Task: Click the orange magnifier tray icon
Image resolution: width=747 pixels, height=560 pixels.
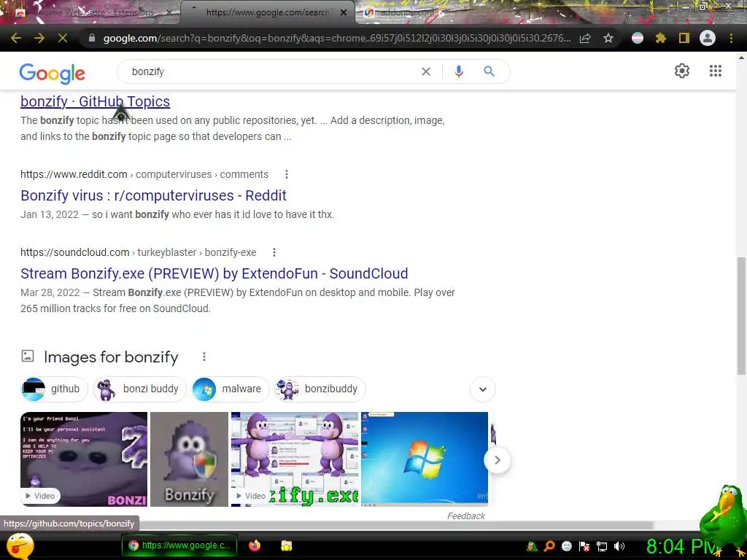Action: pos(549,546)
